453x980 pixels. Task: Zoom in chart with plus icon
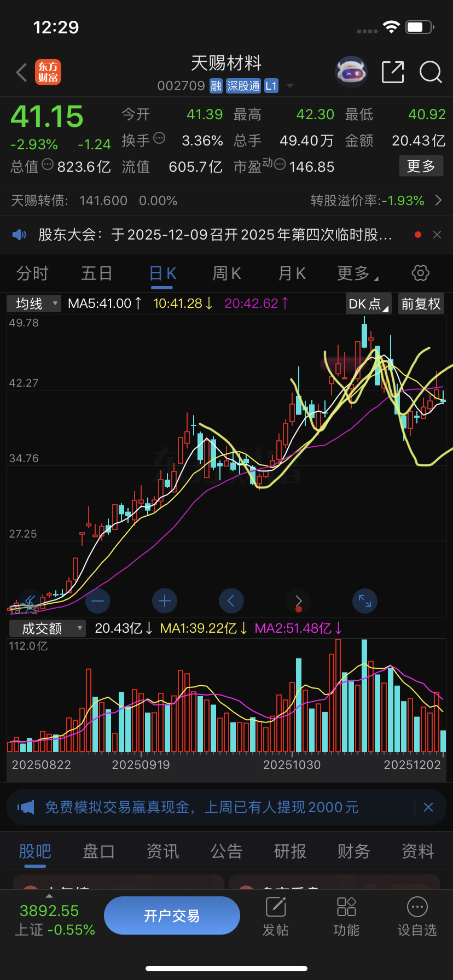coord(165,601)
